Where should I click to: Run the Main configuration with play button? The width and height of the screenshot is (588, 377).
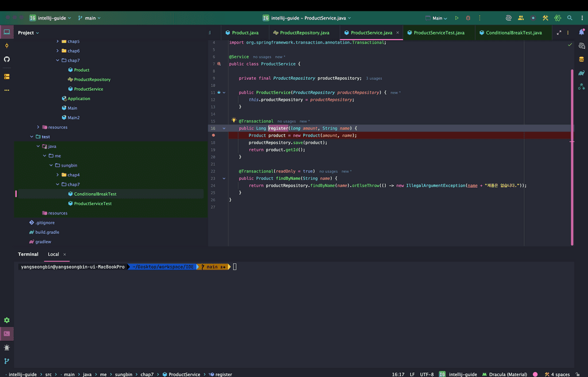[457, 18]
